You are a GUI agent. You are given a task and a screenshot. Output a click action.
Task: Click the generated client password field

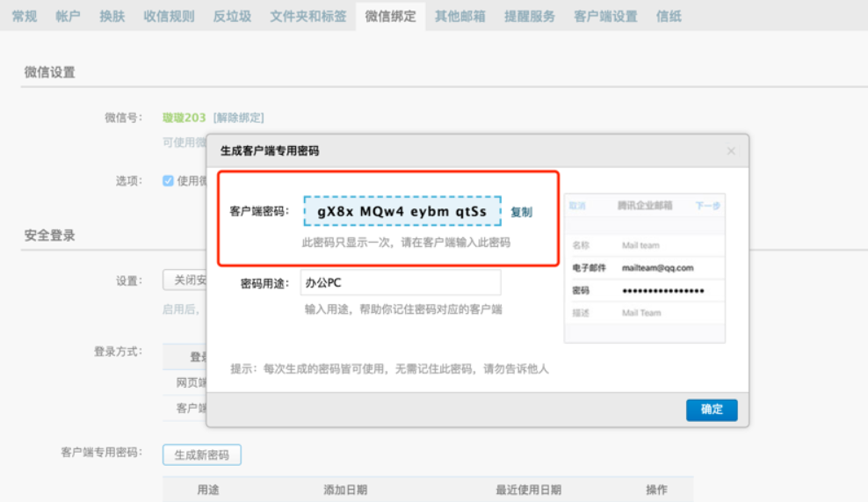coord(402,212)
